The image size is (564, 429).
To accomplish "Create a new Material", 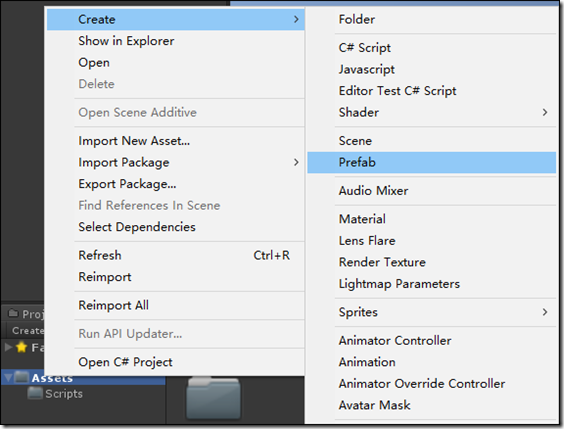I will (x=432, y=219).
